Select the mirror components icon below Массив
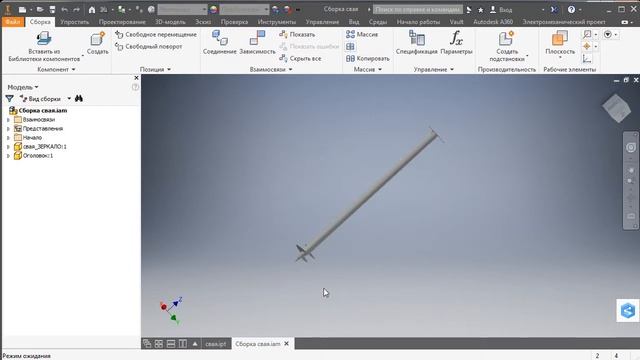640x360 pixels. [x=350, y=47]
